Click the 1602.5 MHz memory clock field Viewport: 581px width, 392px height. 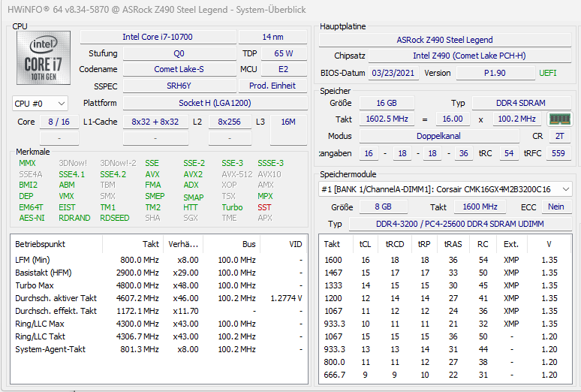(387, 119)
